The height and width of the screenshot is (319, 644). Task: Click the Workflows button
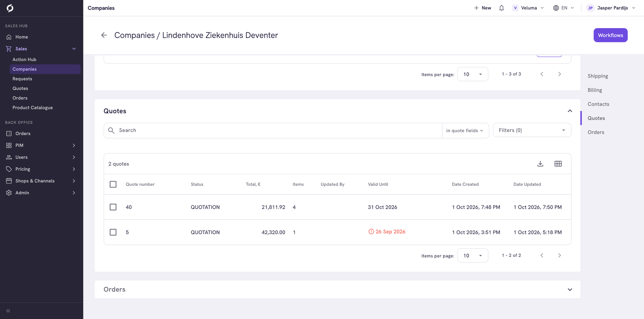pyautogui.click(x=610, y=35)
